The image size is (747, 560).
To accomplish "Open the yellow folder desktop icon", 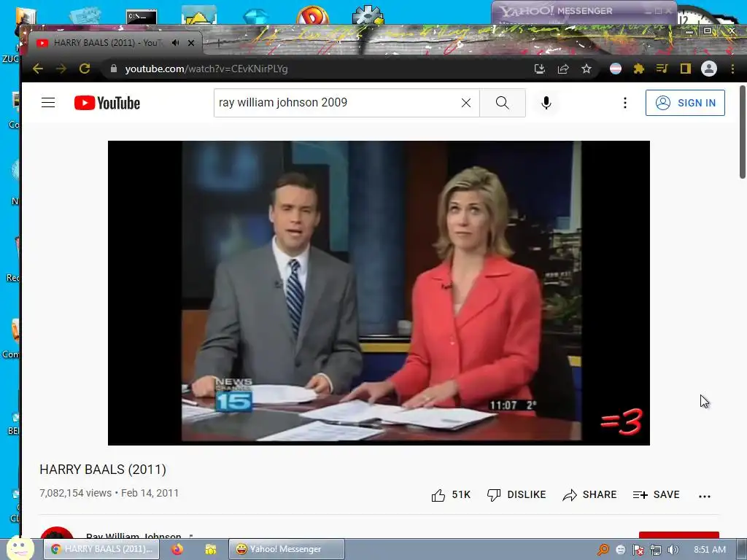I will coord(198,15).
